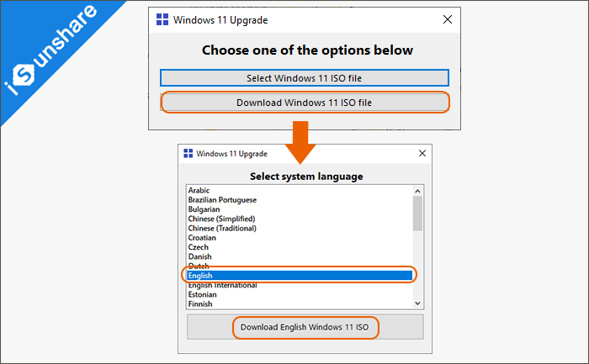The image size is (589, 364).
Task: Select Arabic in the language list
Action: (x=300, y=190)
